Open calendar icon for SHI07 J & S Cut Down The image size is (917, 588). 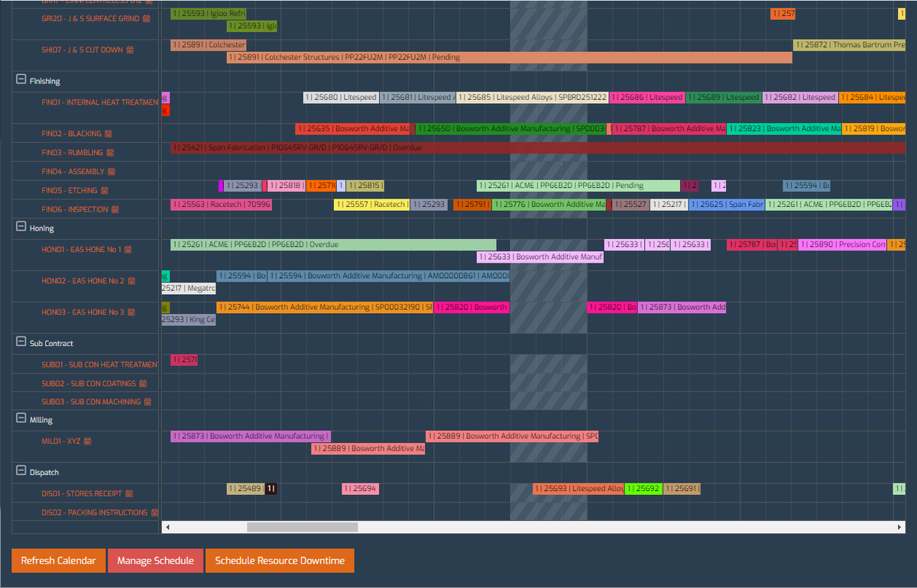pyautogui.click(x=130, y=50)
